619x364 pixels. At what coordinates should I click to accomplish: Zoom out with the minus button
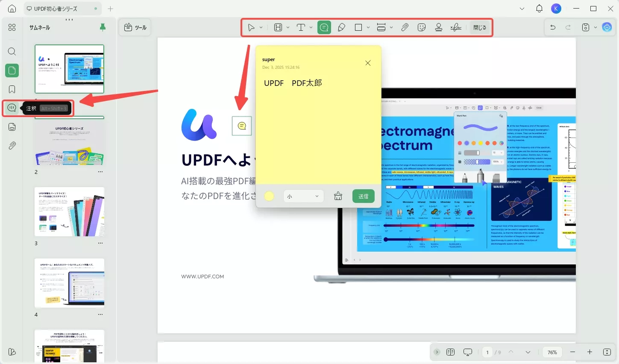[x=572, y=352]
